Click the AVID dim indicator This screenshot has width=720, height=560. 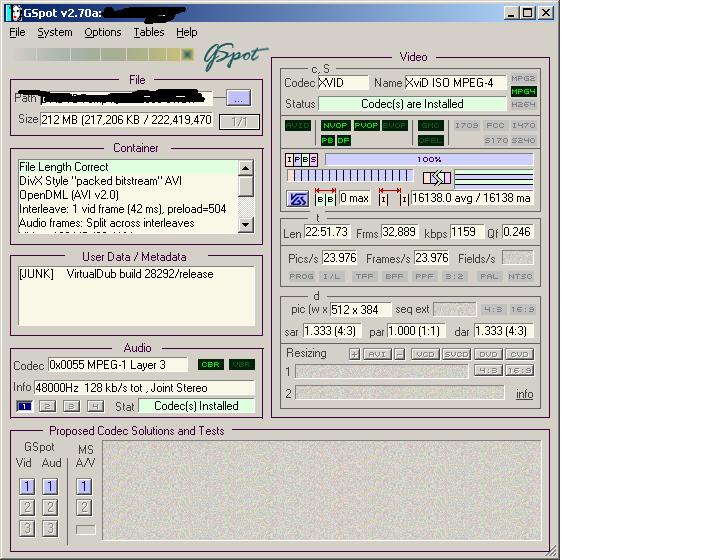[x=298, y=125]
